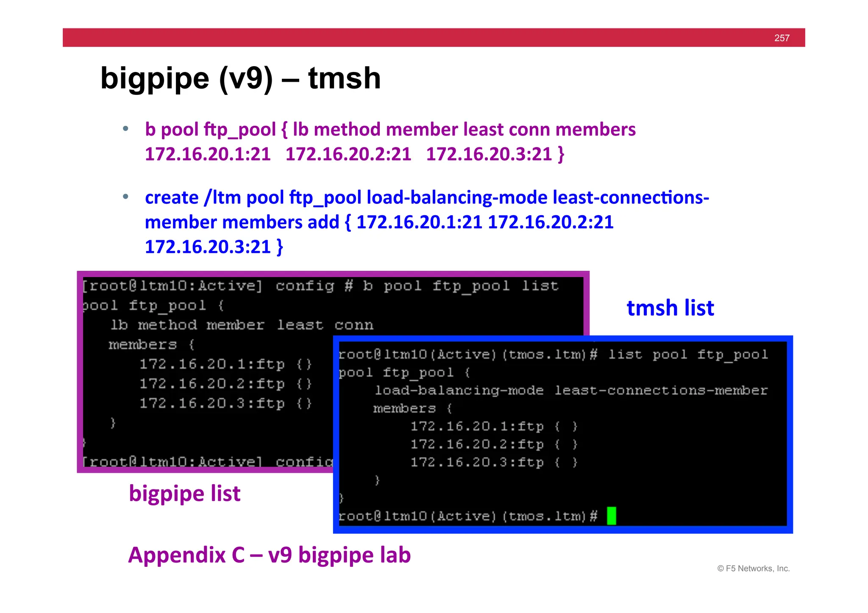Click the blue 'member members add' line

(x=379, y=222)
